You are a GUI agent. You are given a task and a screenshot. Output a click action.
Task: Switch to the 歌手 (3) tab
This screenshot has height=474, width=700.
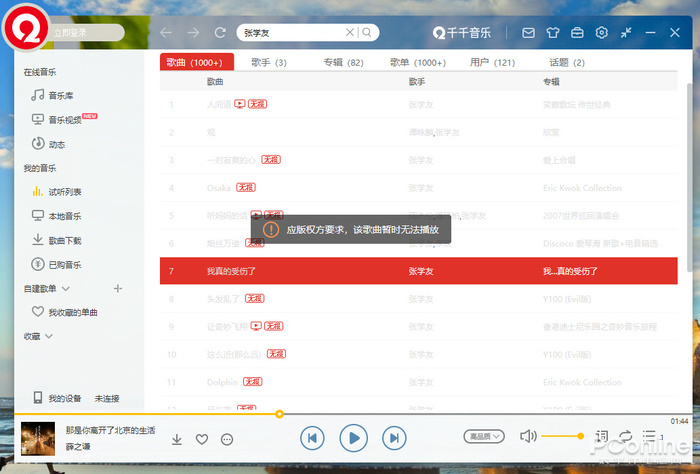(269, 62)
